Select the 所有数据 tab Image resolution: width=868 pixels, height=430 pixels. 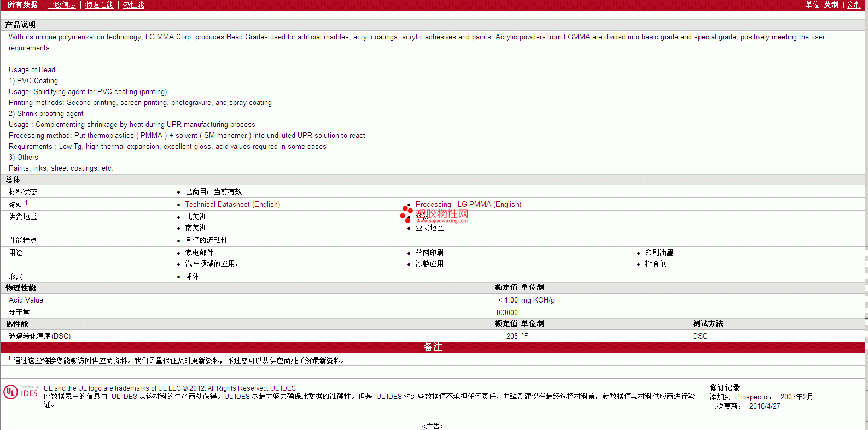point(22,5)
